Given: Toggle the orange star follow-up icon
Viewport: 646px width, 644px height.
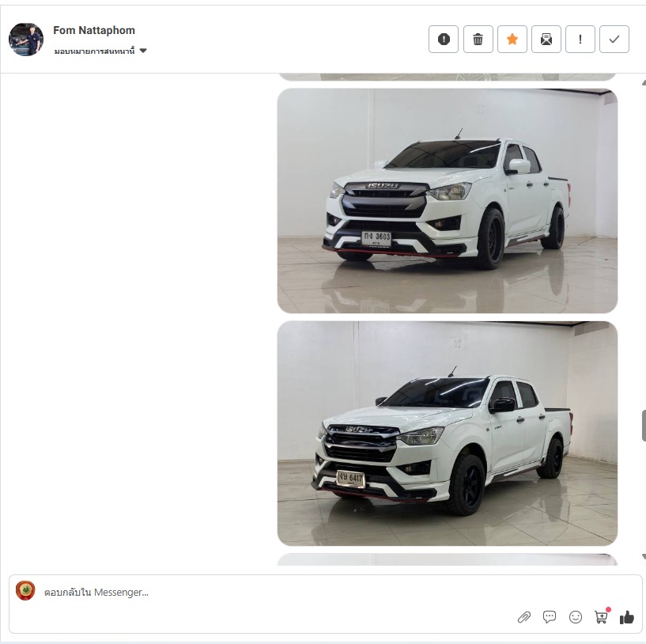Looking at the screenshot, I should (x=512, y=40).
